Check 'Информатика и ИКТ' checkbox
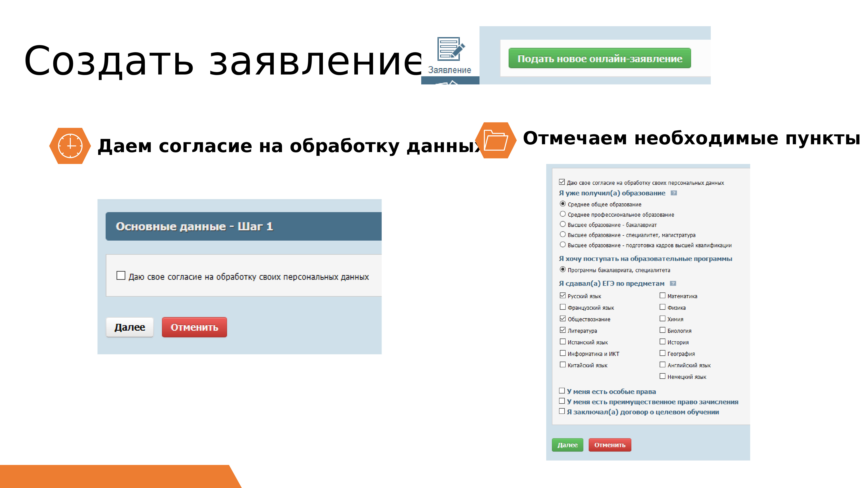Viewport: 868px width, 488px height. point(563,353)
